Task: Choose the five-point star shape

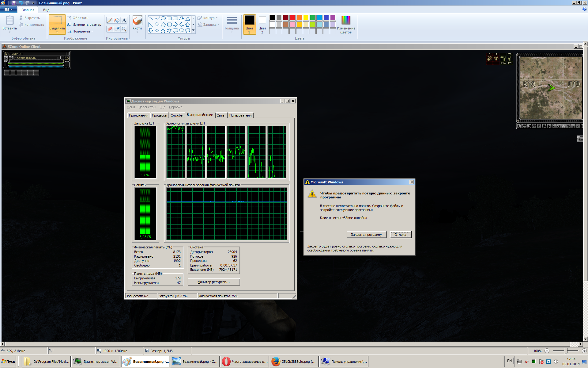Action: pos(163,30)
